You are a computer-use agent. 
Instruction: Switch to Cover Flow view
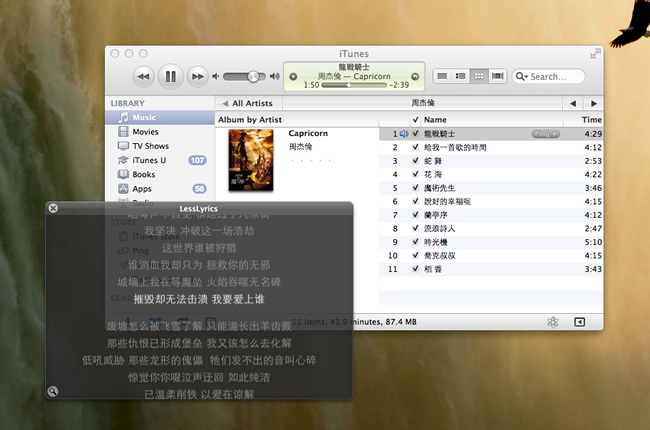pyautogui.click(x=497, y=76)
